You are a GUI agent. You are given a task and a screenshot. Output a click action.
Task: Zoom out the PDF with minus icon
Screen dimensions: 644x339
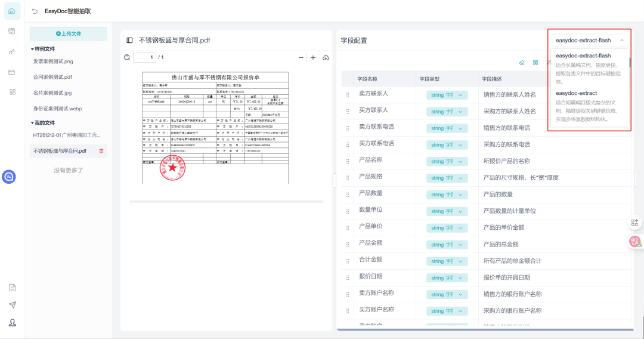point(301,58)
